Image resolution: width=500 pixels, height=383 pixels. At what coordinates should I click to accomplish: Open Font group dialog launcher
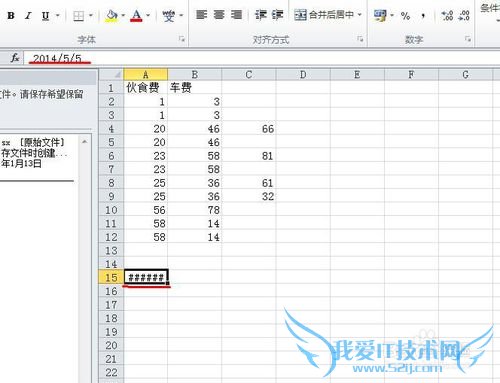[182, 39]
